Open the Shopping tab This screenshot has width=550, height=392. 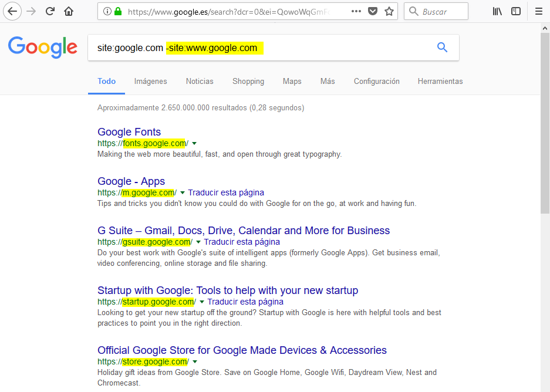248,82
